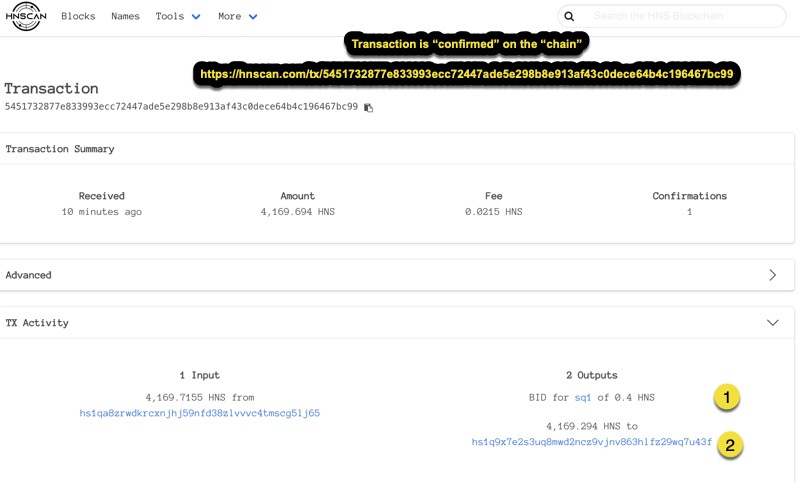
Task: Click the transaction hash text below the title
Action: pyautogui.click(x=181, y=106)
